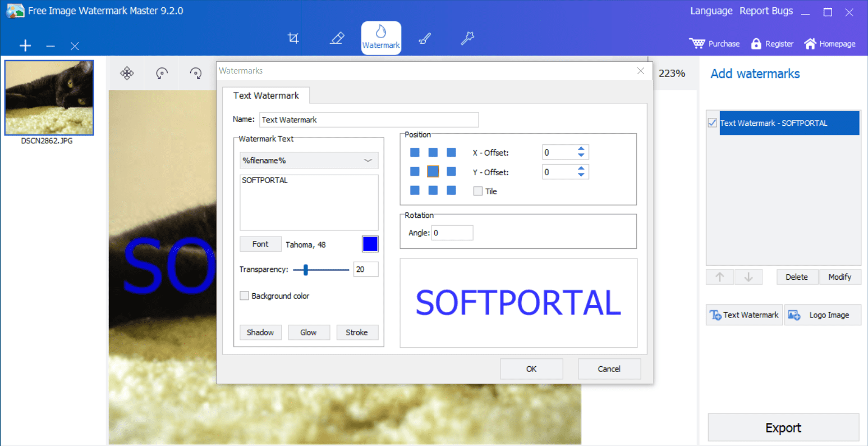
Task: Switch to the Text Watermark tab
Action: click(x=266, y=95)
